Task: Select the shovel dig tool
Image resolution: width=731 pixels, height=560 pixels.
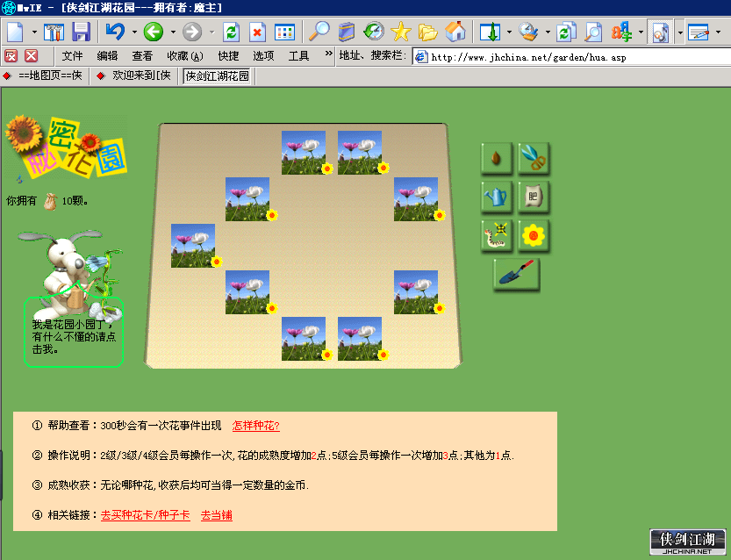Action: click(516, 274)
